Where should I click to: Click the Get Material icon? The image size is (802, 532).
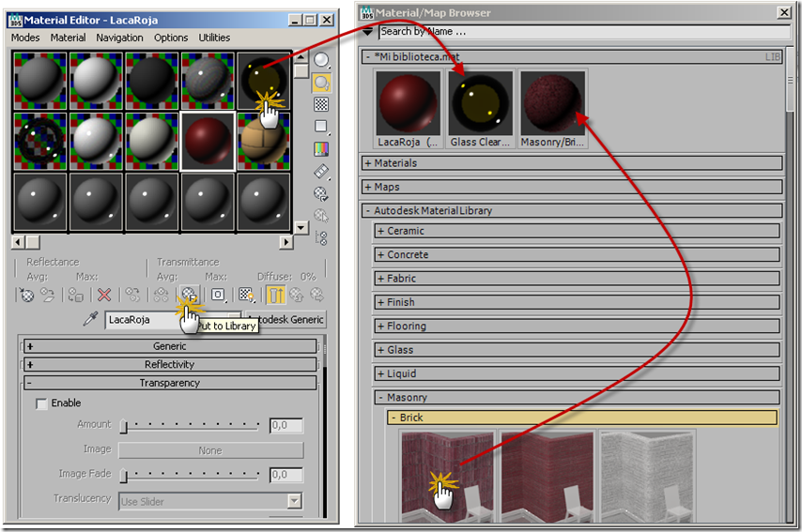[x=26, y=295]
